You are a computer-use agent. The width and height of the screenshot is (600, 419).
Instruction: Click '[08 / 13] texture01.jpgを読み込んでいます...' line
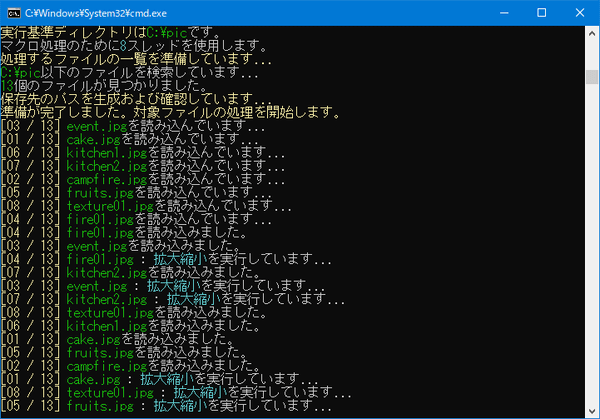pyautogui.click(x=147, y=206)
